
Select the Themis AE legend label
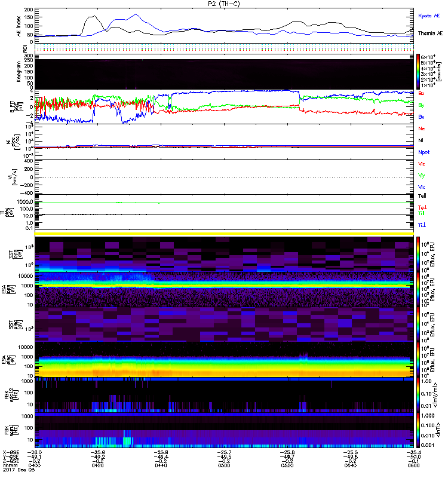click(430, 33)
